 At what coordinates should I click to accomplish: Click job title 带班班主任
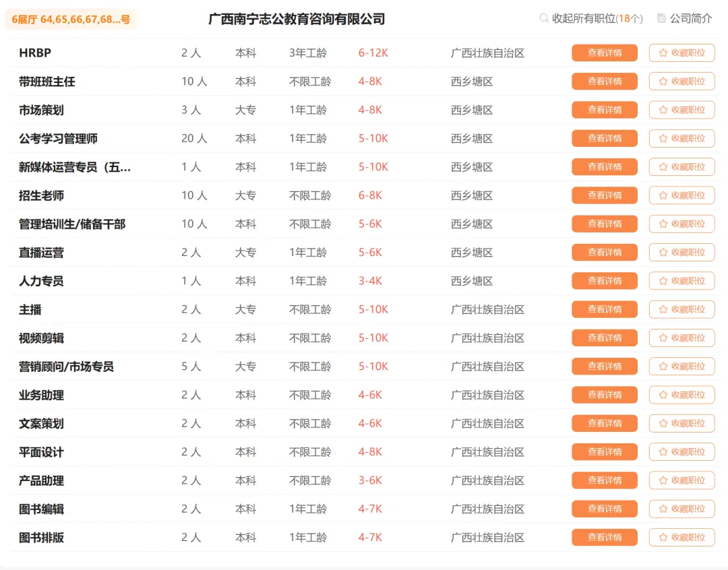click(x=47, y=82)
